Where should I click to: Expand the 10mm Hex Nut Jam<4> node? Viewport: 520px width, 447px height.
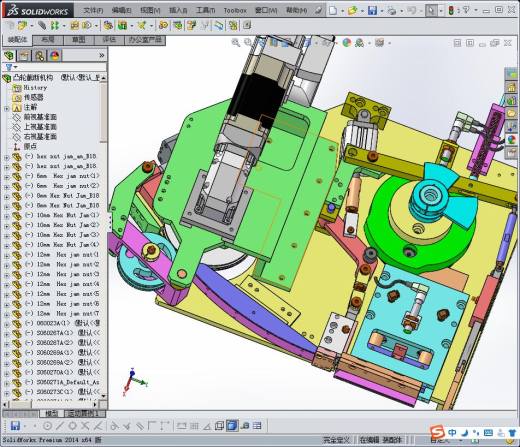6,246
